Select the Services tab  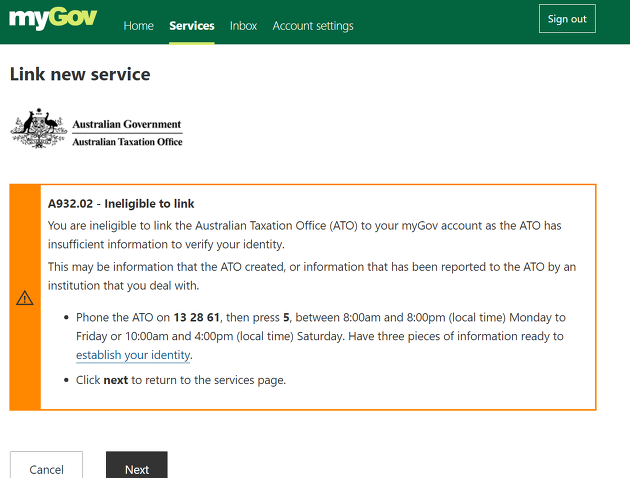point(192,26)
